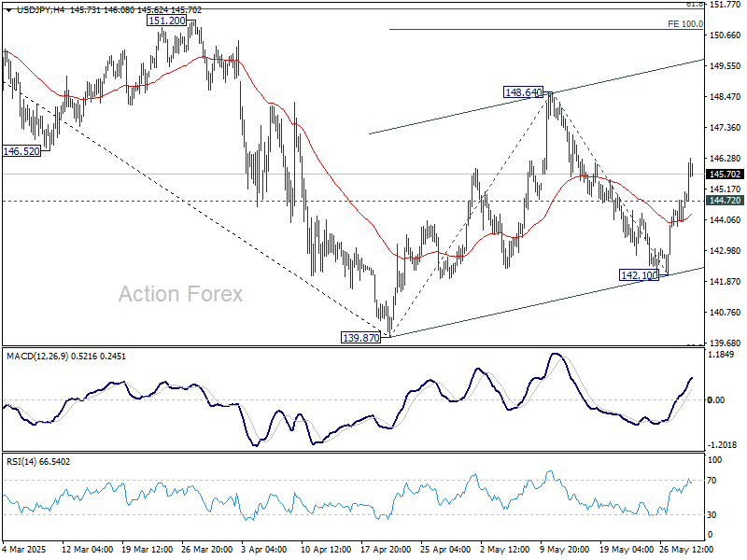Screen dimensions: 747x560
Task: Click the 3 Apr 04:00 time label
Action: 264,550
